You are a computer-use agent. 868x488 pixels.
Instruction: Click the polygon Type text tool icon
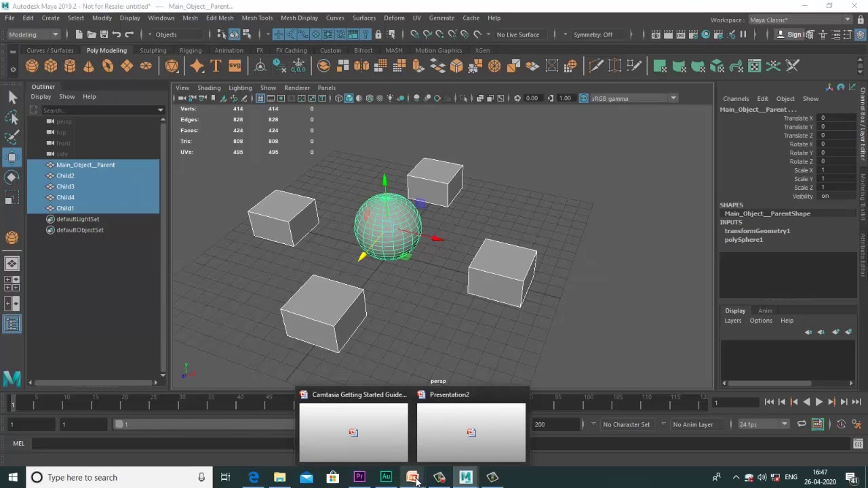[x=216, y=66]
